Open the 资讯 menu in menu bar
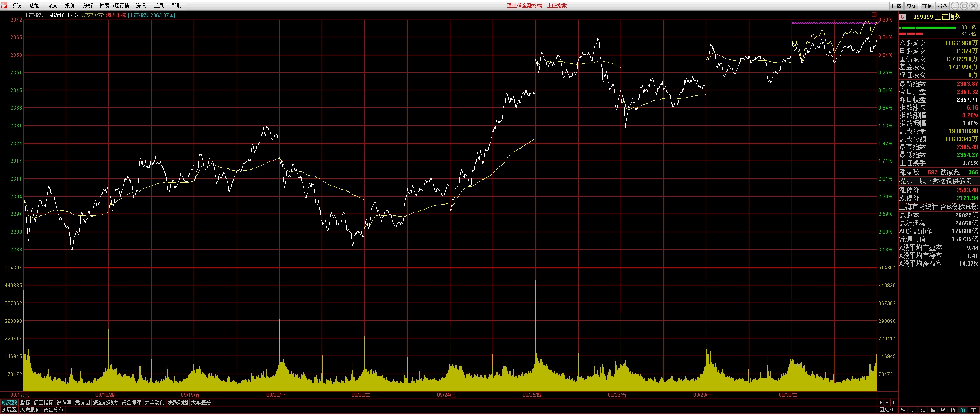The image size is (980, 415). (x=141, y=6)
